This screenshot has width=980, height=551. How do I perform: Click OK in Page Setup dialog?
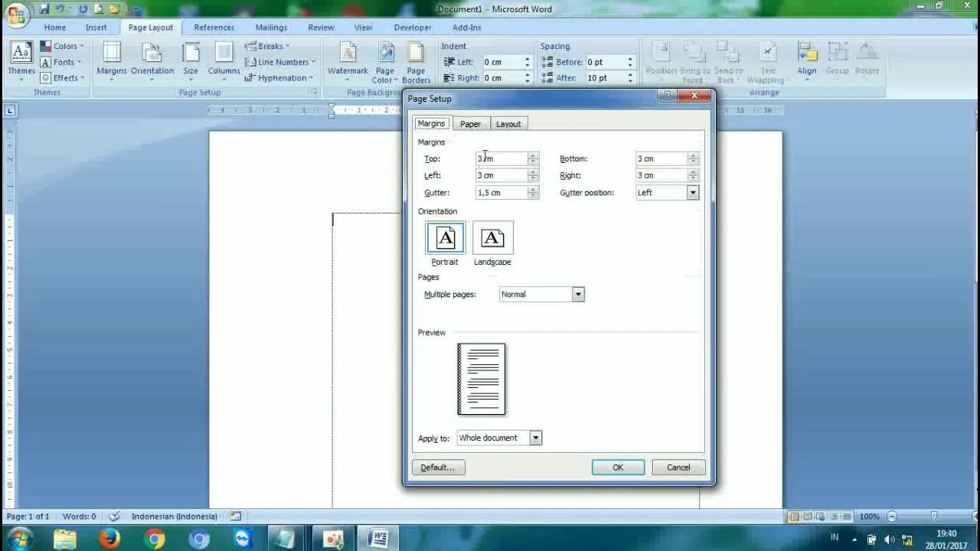[618, 468]
